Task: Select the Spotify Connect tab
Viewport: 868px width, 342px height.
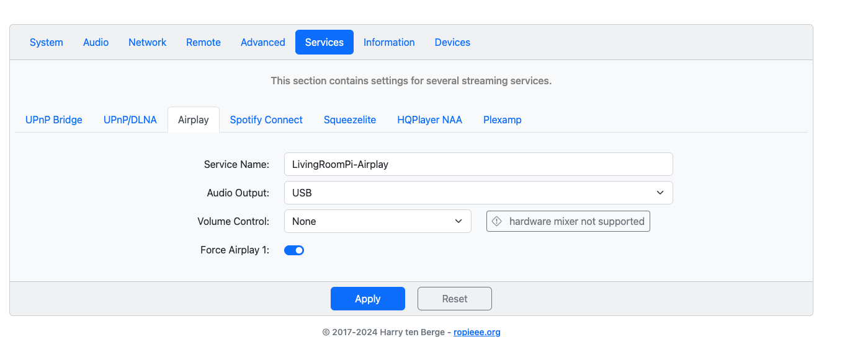Action: click(x=266, y=120)
